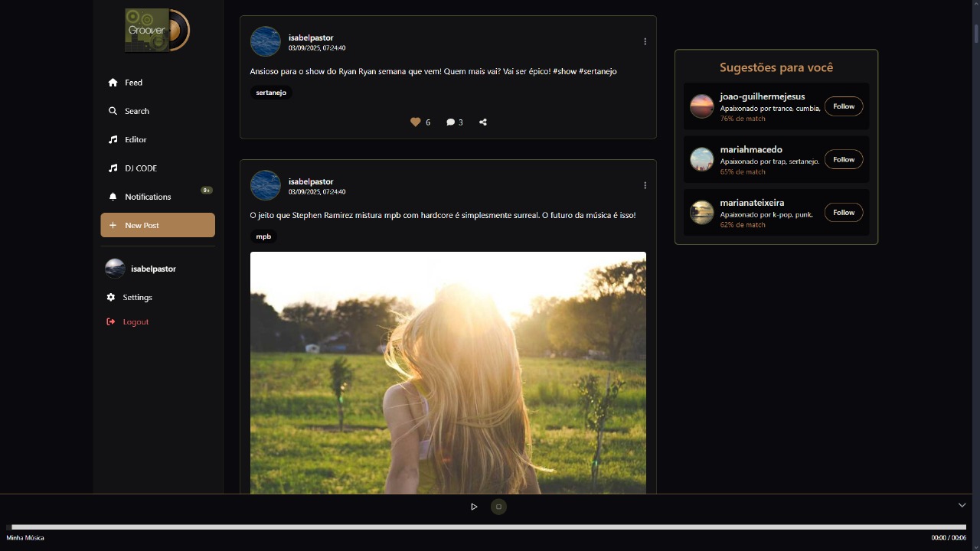Click the Settings gear icon

coord(111,297)
